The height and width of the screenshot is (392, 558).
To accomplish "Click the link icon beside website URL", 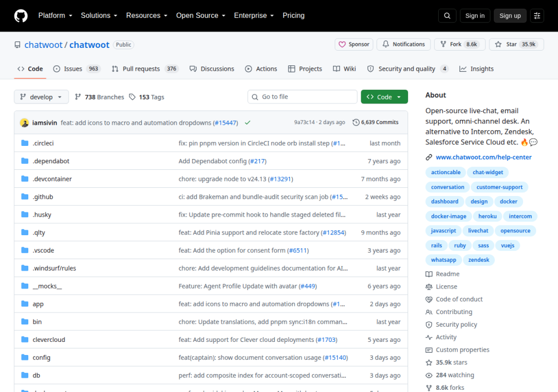I will coord(429,157).
